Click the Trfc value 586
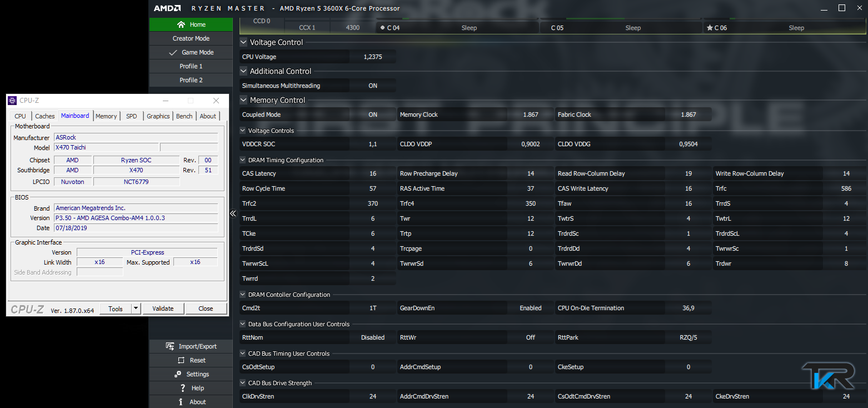This screenshot has width=868, height=408. [x=846, y=188]
